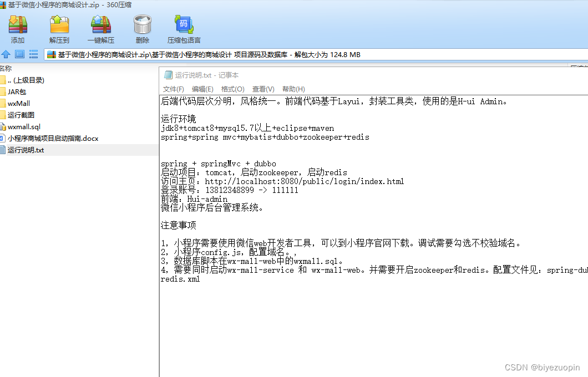
Task: Select the 运行截图 folder icon
Action: (3, 115)
